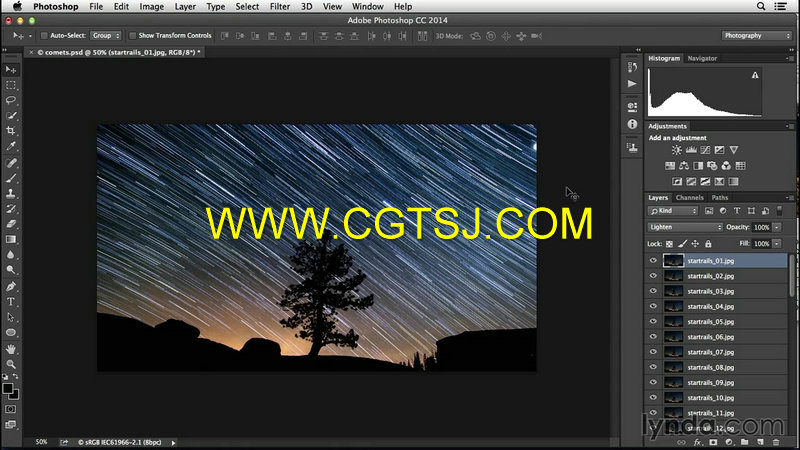
Task: Open the Move tool preset picker arrow
Action: (x=30, y=36)
